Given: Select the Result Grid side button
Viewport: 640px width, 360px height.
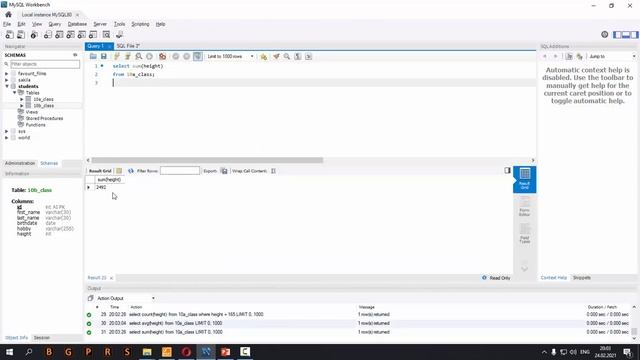Looking at the screenshot, I should coord(524,179).
